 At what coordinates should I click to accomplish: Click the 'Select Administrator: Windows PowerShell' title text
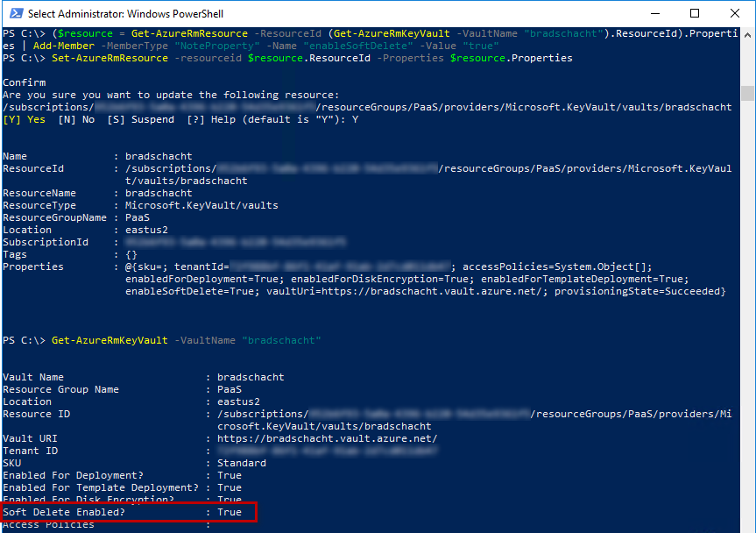125,13
